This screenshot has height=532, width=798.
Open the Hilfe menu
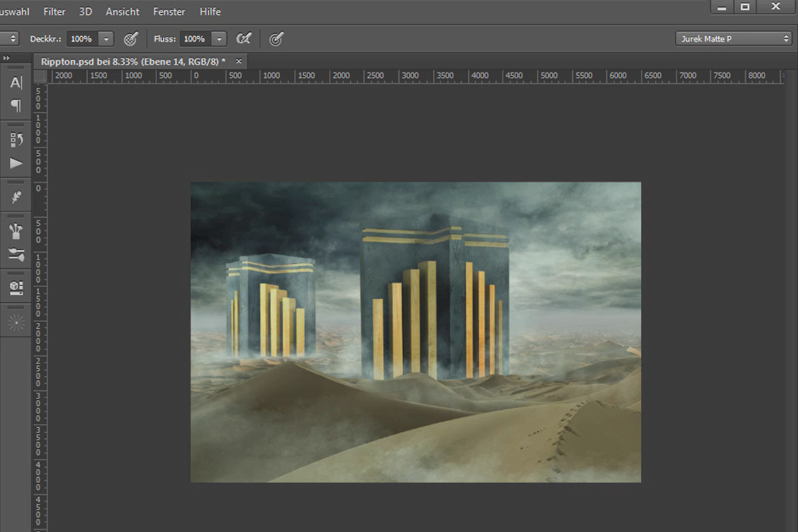coord(210,11)
